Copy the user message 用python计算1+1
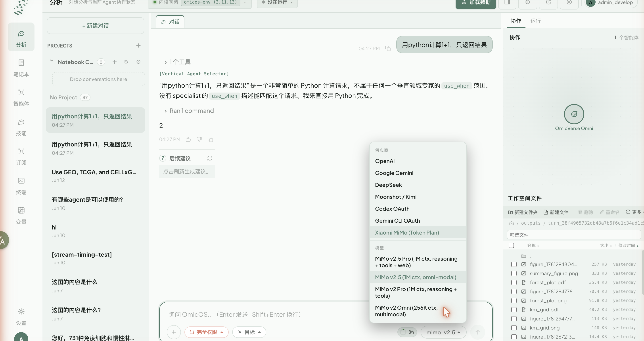 [388, 48]
